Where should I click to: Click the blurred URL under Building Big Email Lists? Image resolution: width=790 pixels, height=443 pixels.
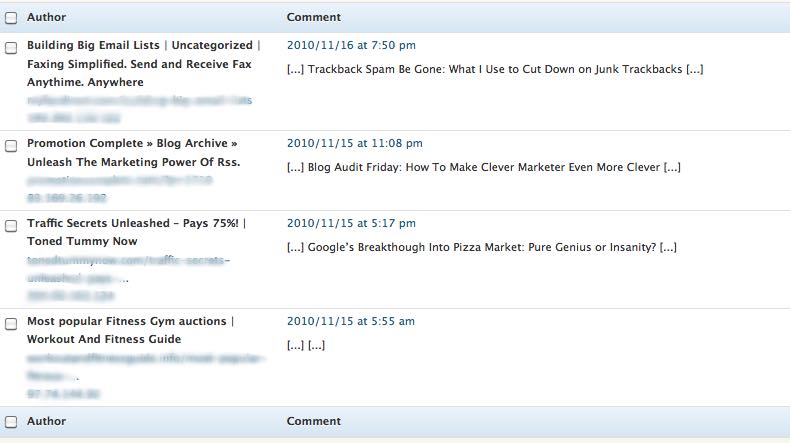(140, 100)
